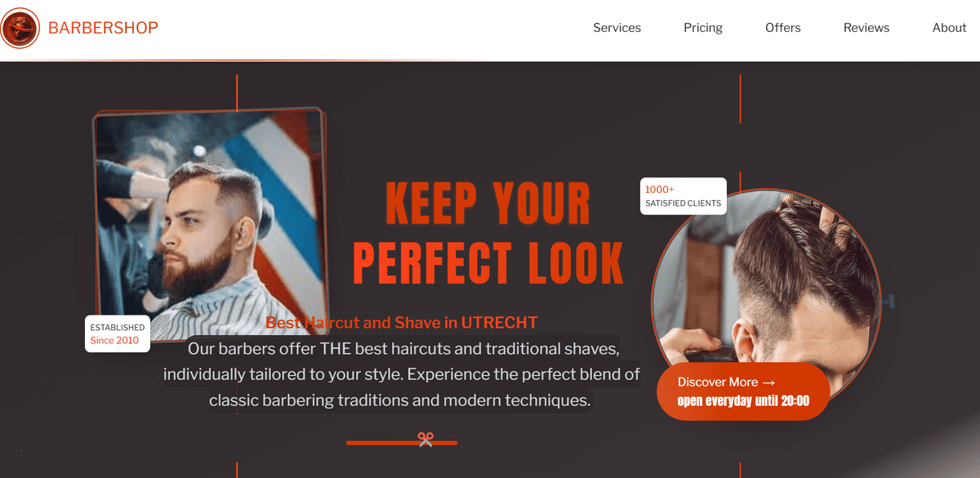Click the barbers description paragraph
The width and height of the screenshot is (980, 478).
click(x=400, y=375)
